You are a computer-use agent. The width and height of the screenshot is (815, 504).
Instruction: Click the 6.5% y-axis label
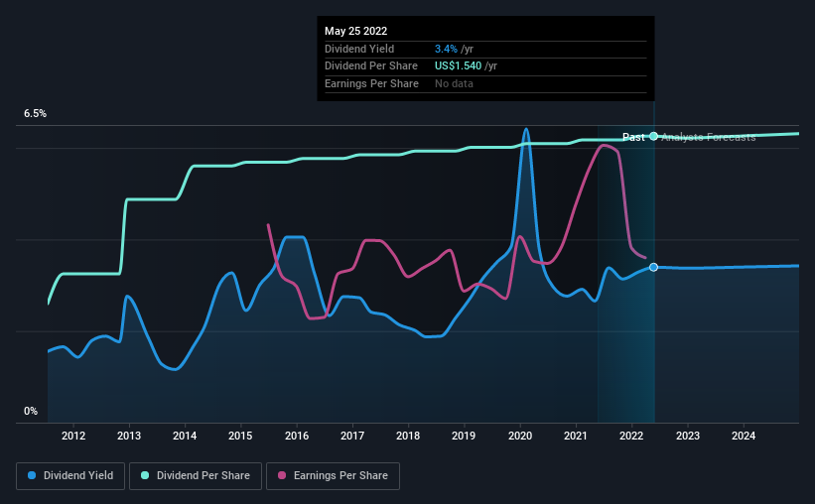tap(35, 113)
